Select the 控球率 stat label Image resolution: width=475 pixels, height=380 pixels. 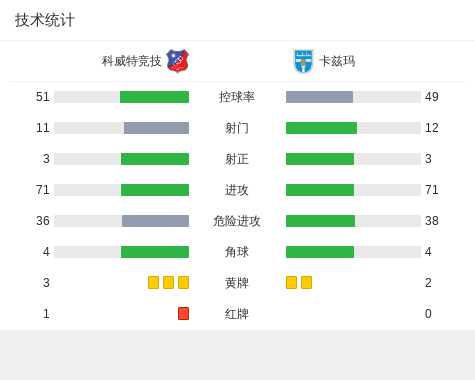click(x=237, y=97)
